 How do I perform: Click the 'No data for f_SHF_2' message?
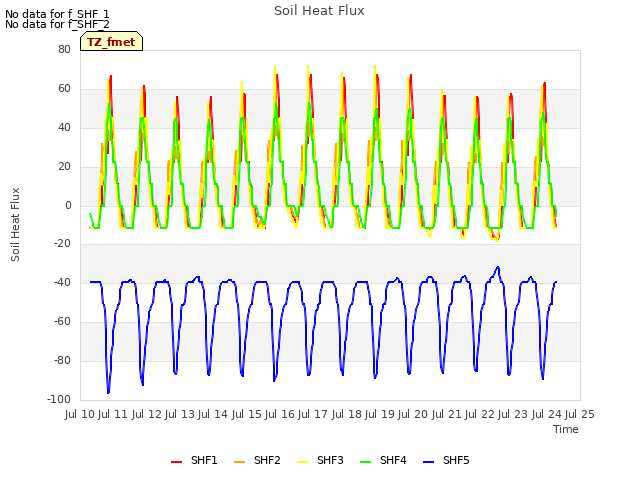57,24
